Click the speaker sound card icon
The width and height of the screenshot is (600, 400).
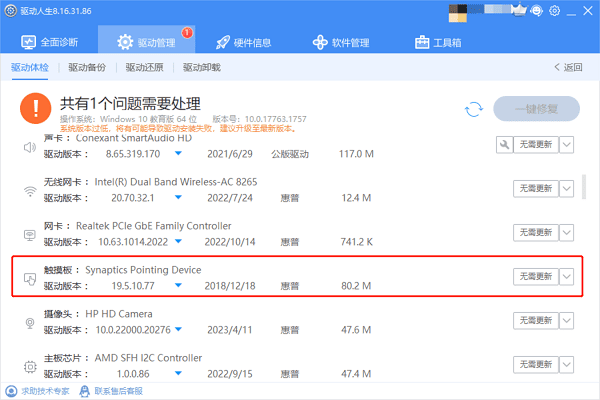[x=30, y=147]
